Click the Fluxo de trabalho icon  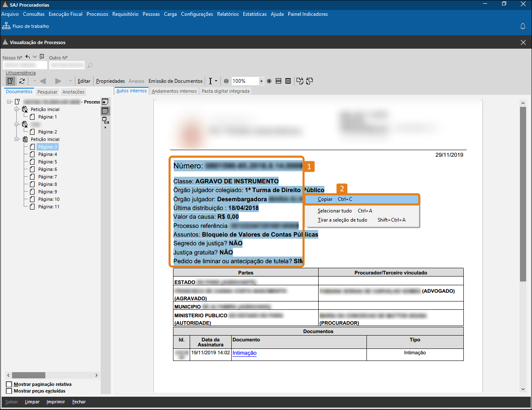pos(6,26)
